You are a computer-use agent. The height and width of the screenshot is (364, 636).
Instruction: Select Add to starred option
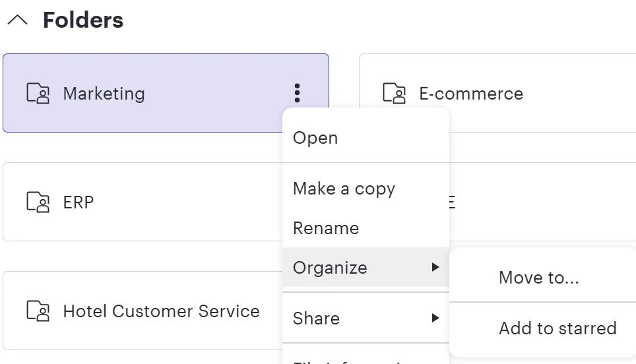tap(557, 328)
